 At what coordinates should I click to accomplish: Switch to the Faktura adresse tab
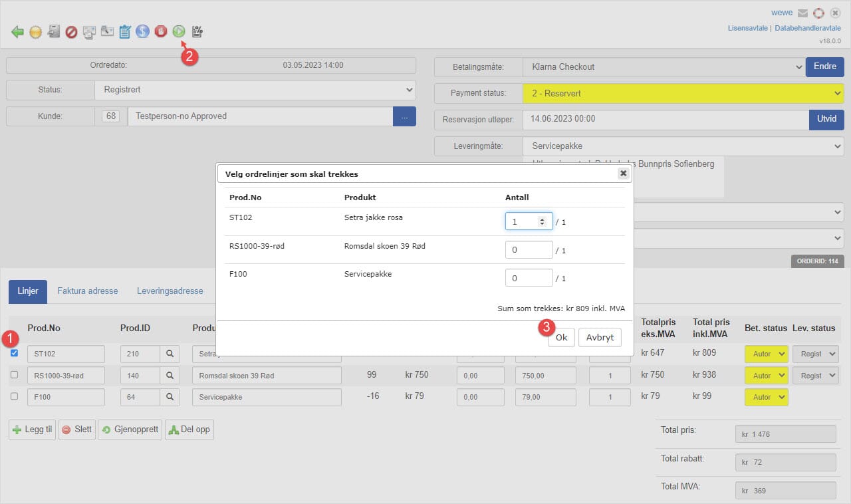(87, 291)
